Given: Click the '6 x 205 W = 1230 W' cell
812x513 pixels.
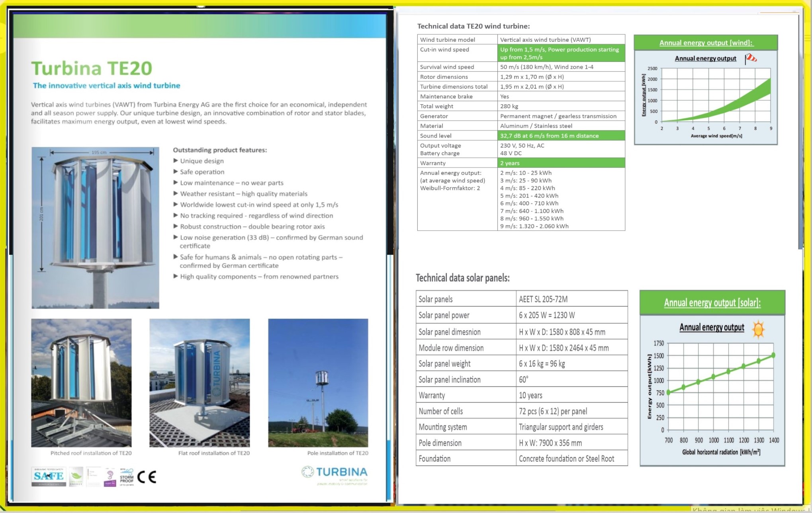Looking at the screenshot, I should tap(572, 315).
